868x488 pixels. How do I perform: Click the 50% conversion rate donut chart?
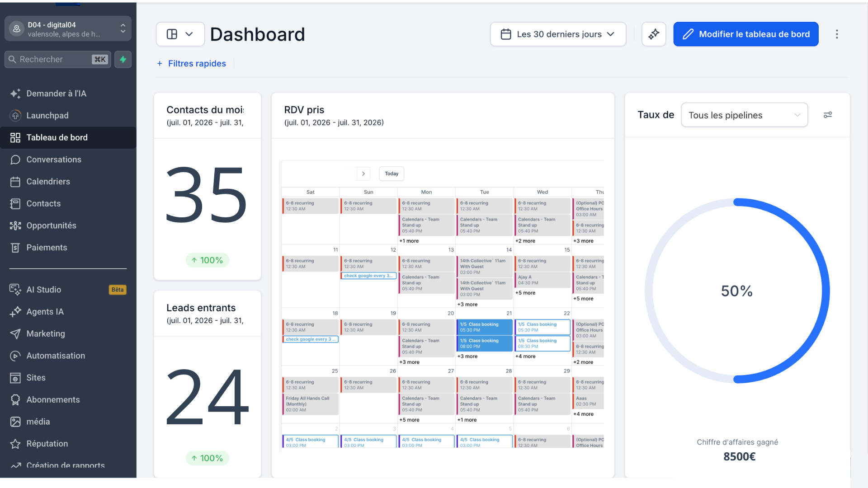(737, 291)
